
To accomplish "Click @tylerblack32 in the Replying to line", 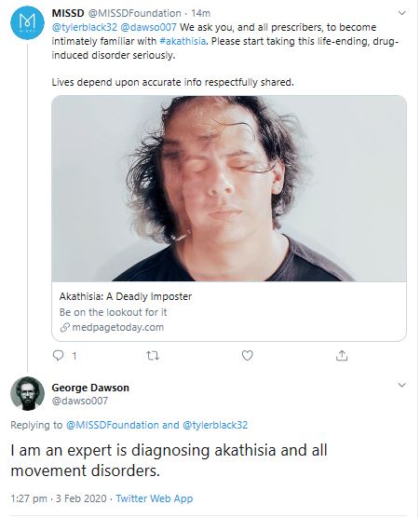I will coord(215,425).
